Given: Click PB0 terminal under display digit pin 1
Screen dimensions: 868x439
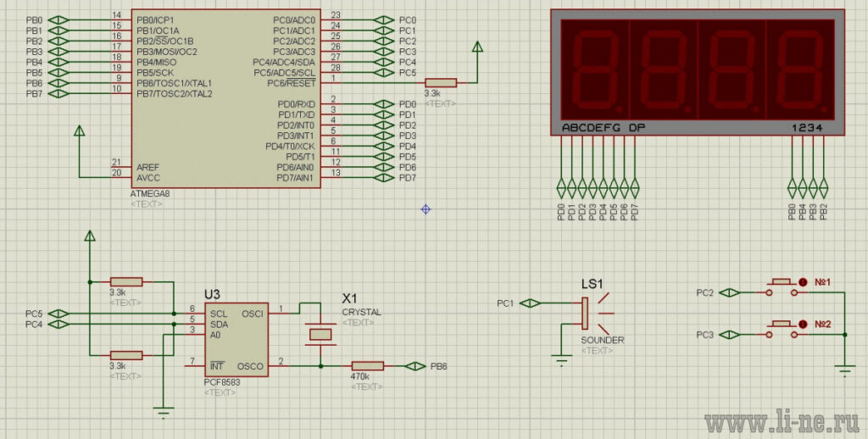Looking at the screenshot, I should (793, 188).
